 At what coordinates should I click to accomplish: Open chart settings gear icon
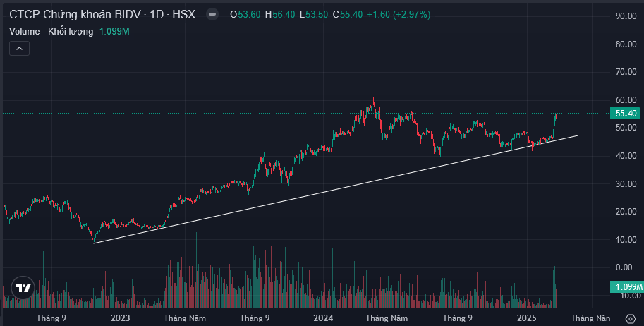click(630, 319)
